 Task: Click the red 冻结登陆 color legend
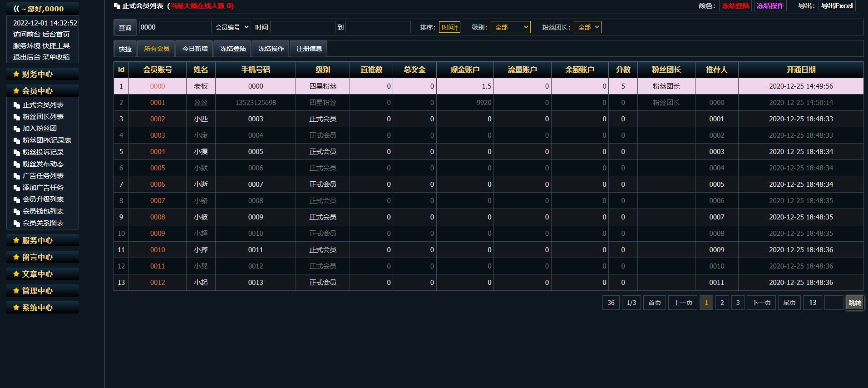pos(735,6)
